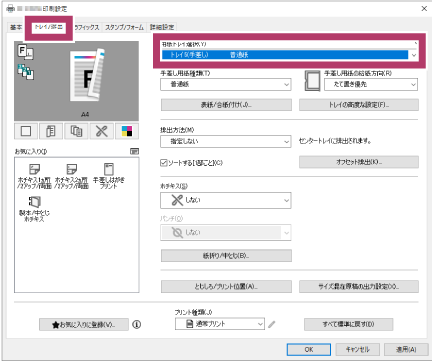Click the 適用(A) button
This screenshot has height=362, width=432.
406,349
